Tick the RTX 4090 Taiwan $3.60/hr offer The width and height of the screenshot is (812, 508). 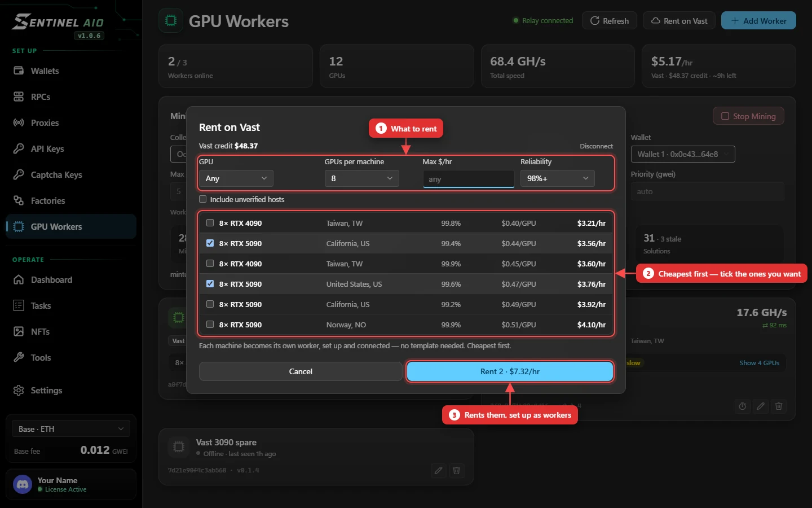pos(210,264)
